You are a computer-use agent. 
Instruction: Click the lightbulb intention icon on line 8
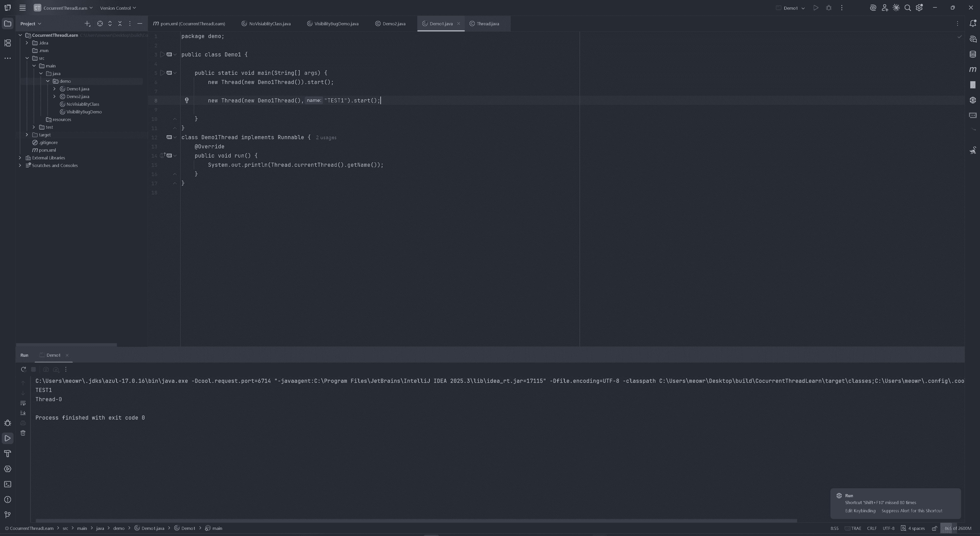[187, 100]
